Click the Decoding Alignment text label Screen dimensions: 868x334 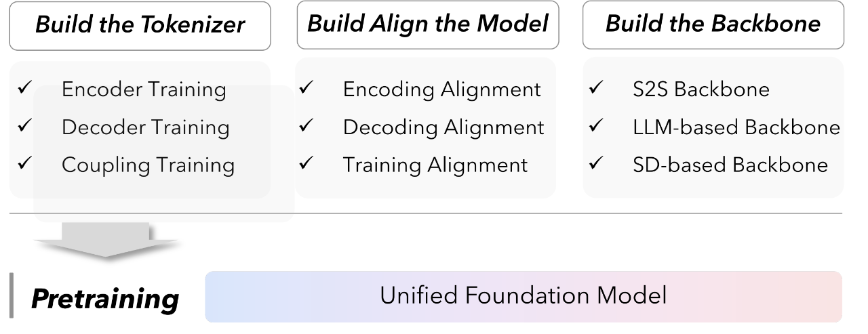[x=443, y=127]
